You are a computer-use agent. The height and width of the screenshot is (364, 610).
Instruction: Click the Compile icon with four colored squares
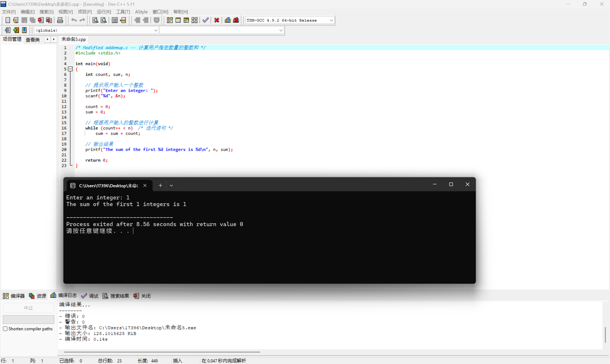(x=170, y=20)
